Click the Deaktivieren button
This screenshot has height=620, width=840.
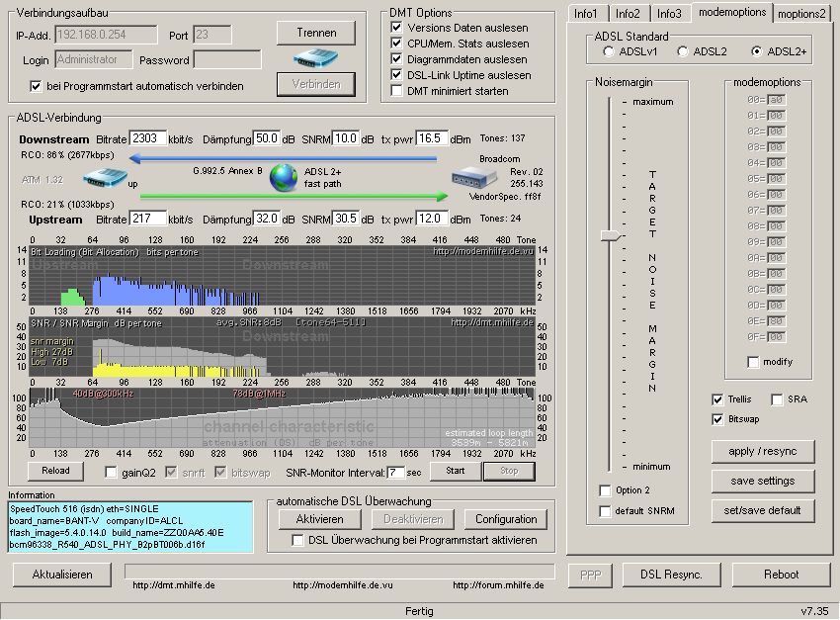click(x=413, y=519)
